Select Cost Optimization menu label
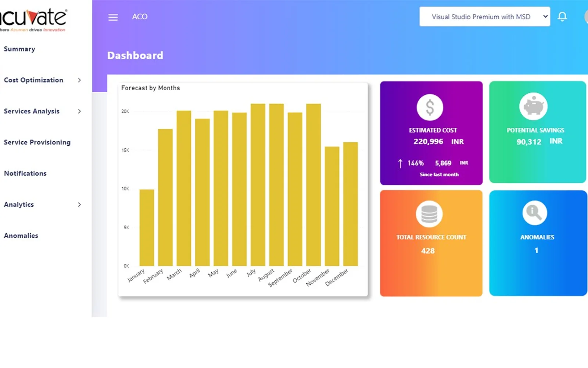 pyautogui.click(x=33, y=80)
